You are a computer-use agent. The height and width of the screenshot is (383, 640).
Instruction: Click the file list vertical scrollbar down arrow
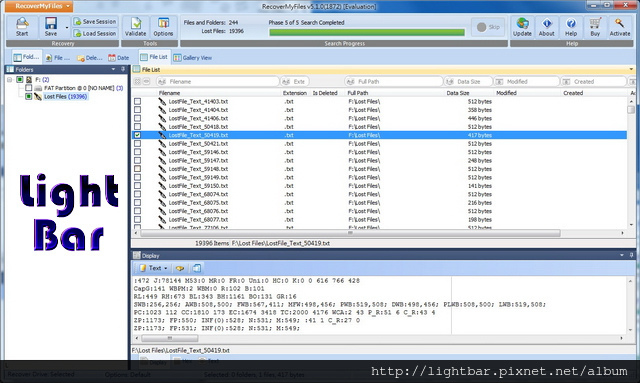[631, 225]
